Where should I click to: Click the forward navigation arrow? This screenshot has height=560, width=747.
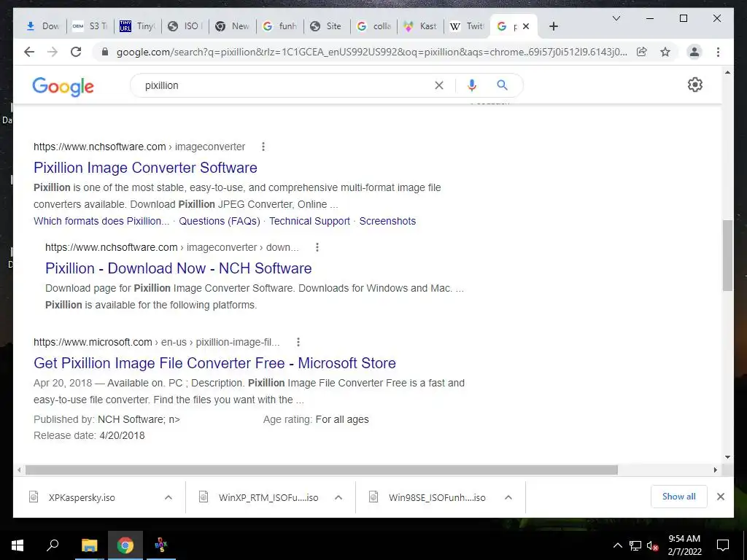(53, 52)
